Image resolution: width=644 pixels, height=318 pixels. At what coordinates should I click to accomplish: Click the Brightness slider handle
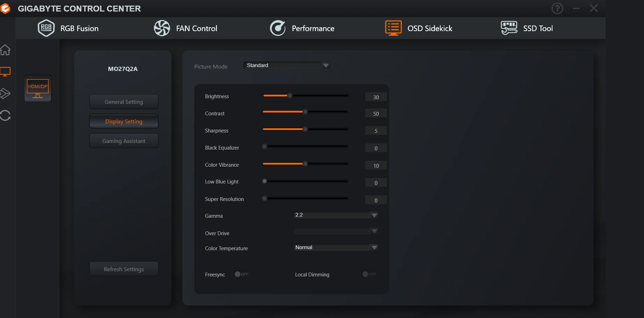pos(290,96)
